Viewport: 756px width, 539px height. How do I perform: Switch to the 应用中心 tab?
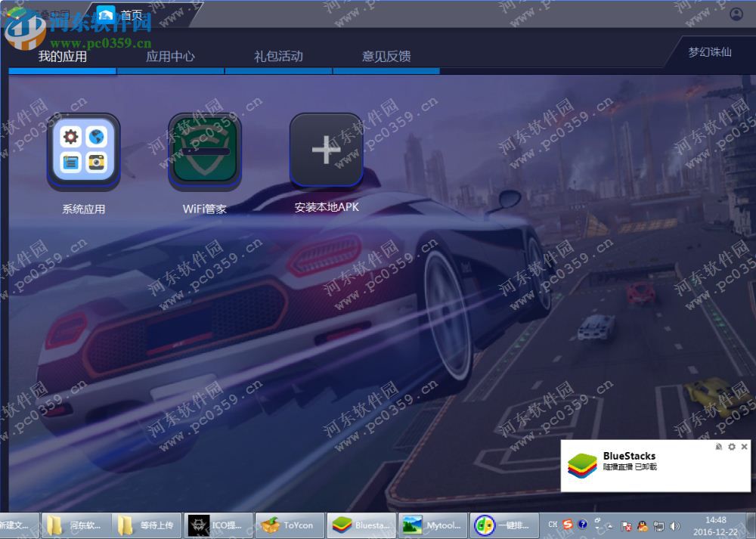tap(172, 56)
